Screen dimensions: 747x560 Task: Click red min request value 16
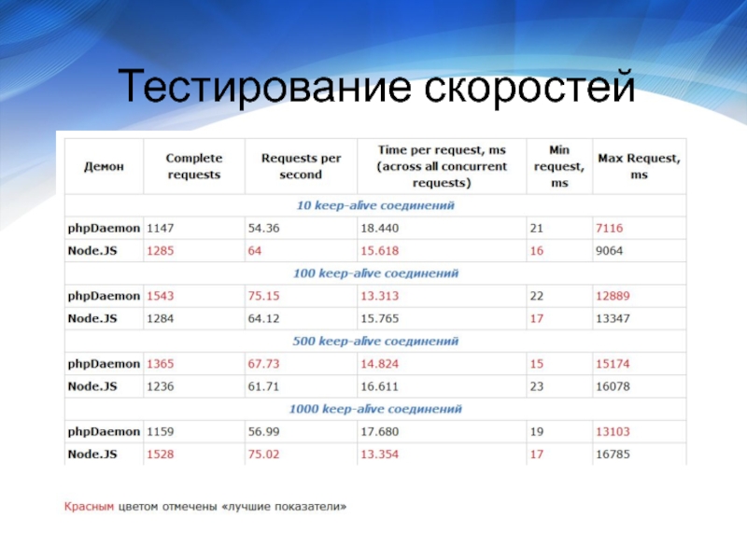[536, 251]
